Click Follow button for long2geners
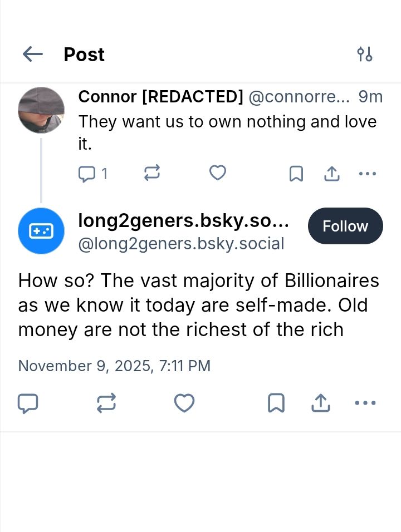This screenshot has height=532, width=401. click(x=345, y=226)
